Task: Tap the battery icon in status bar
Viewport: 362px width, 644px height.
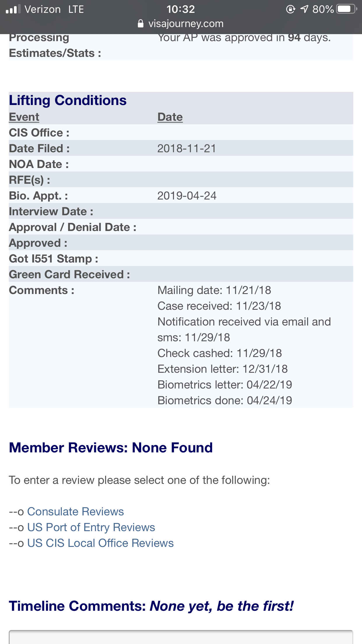Action: tap(347, 9)
